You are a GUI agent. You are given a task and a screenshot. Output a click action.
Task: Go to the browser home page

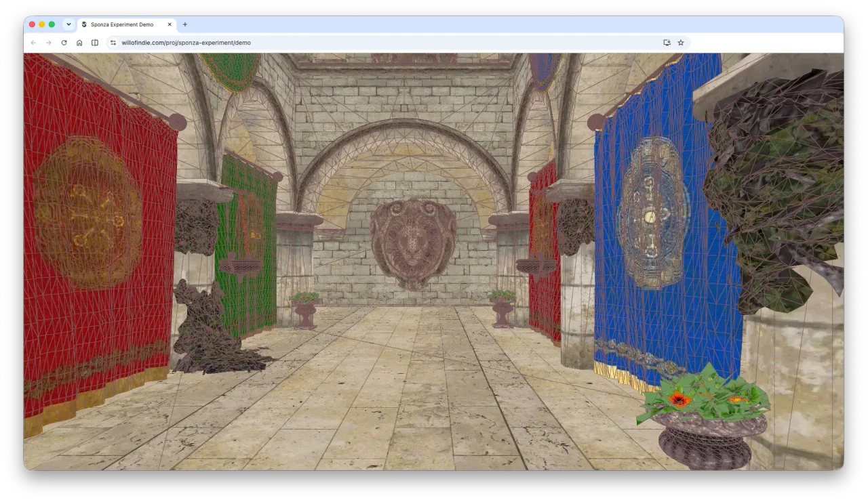coord(79,43)
